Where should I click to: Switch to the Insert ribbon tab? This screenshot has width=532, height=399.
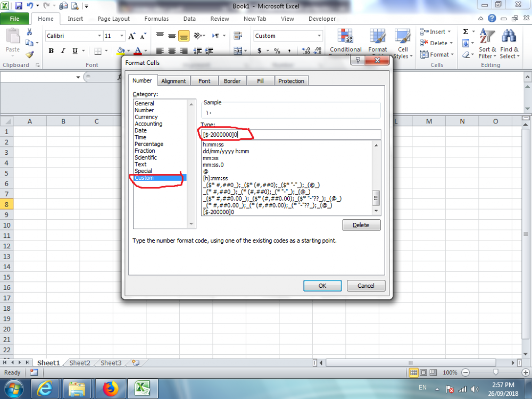75,19
